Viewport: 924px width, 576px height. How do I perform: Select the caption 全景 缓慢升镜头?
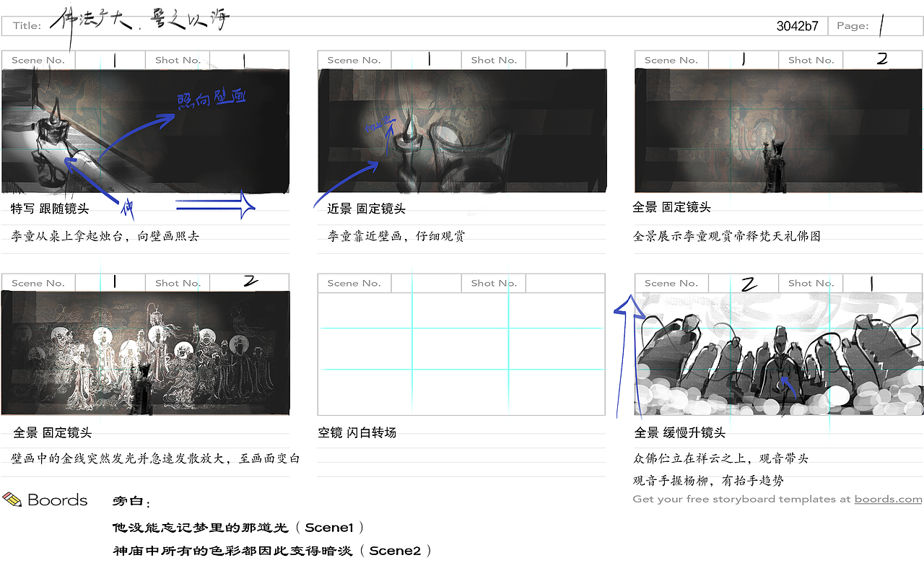point(679,433)
